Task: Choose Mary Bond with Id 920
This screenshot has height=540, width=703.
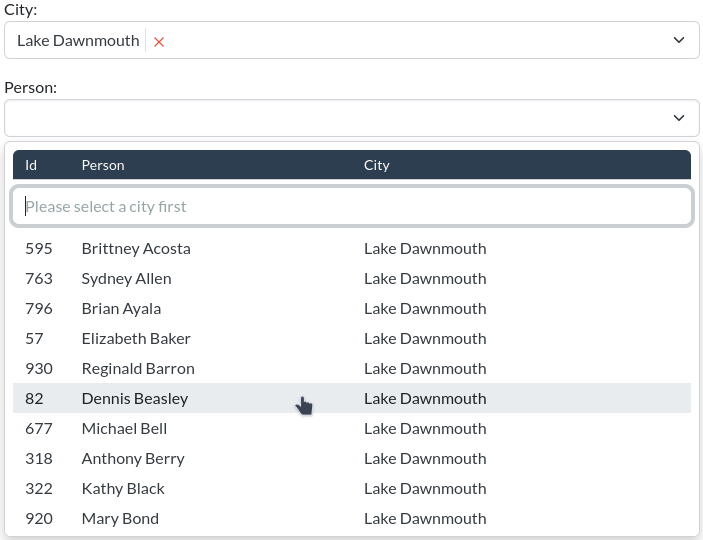Action: (x=120, y=518)
